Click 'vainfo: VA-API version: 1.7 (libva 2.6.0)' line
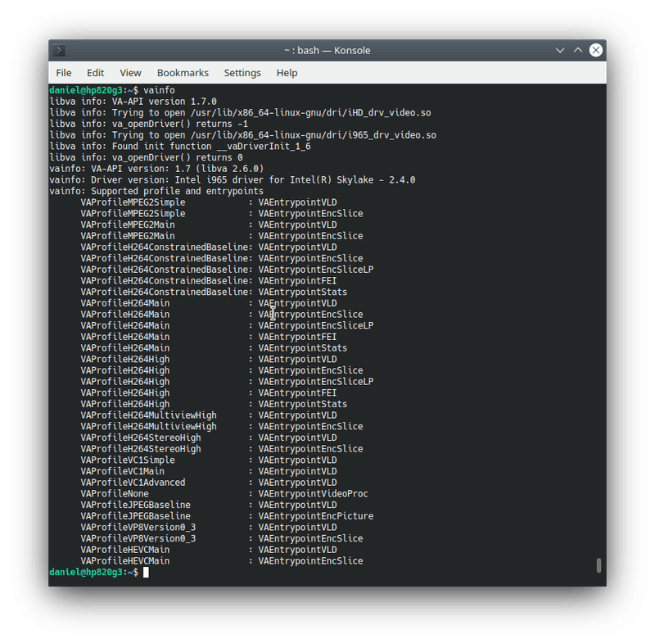Image resolution: width=655 pixels, height=644 pixels. coord(156,169)
